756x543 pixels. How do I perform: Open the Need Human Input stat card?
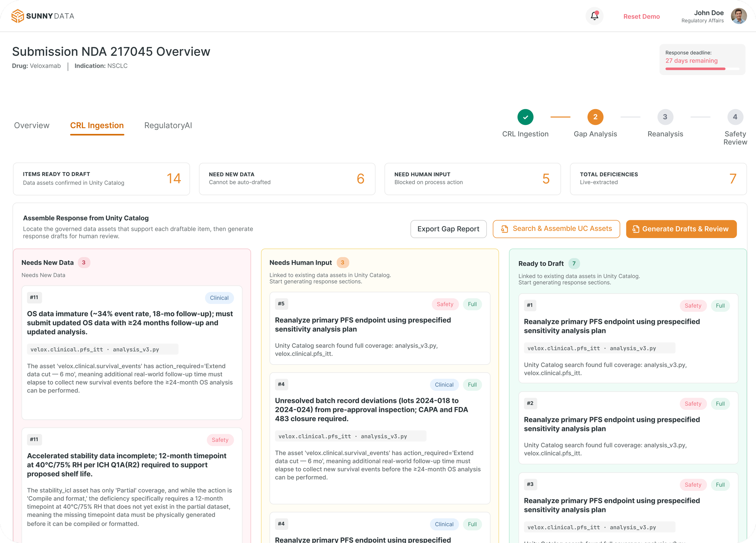473,179
